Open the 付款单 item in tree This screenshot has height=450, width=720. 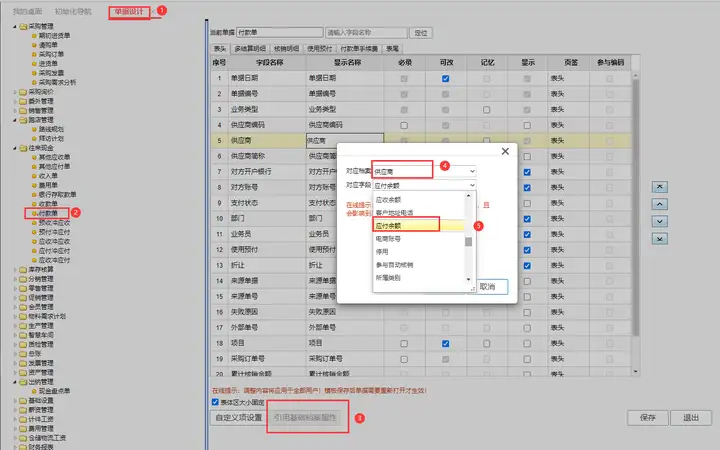tap(48, 213)
